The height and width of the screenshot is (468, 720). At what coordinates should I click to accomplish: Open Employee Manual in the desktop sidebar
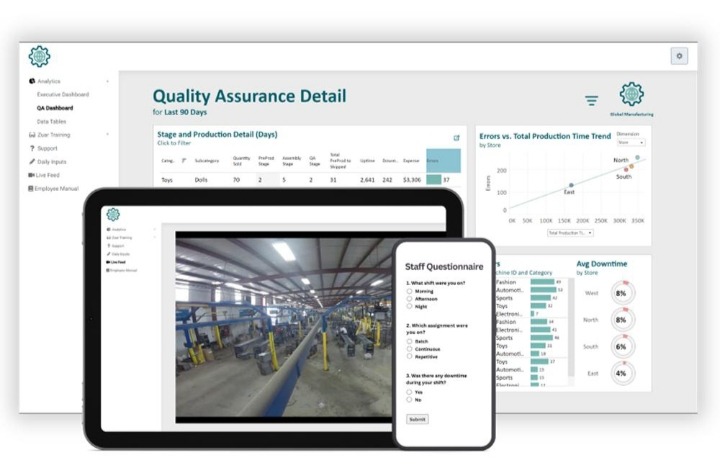(x=56, y=188)
